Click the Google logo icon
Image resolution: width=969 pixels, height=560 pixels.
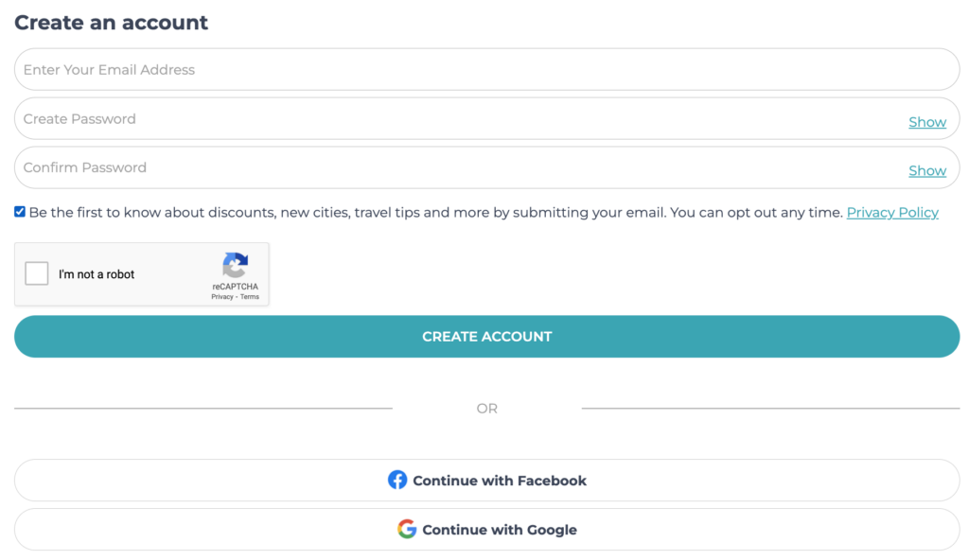pos(407,530)
